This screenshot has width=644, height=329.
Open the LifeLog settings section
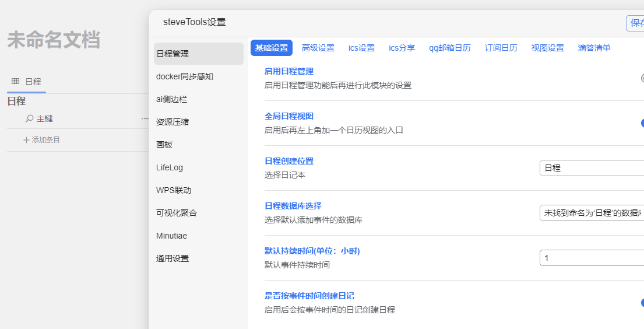click(x=170, y=167)
